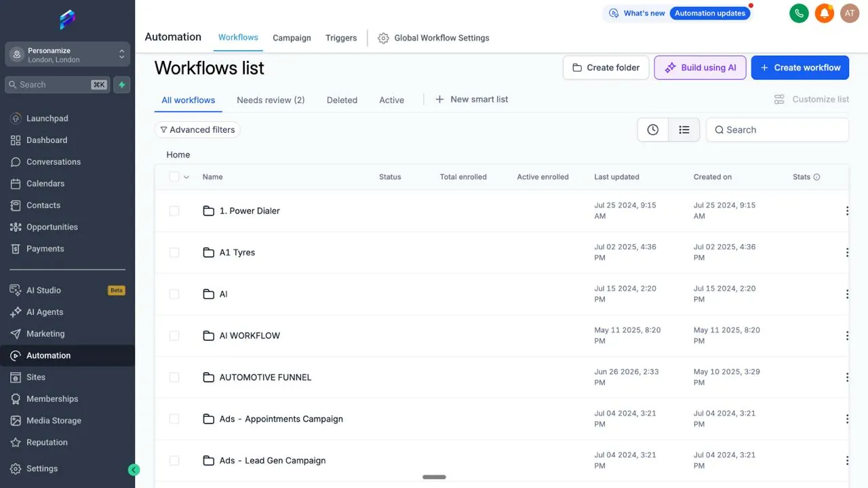Click Customize list

tap(812, 99)
